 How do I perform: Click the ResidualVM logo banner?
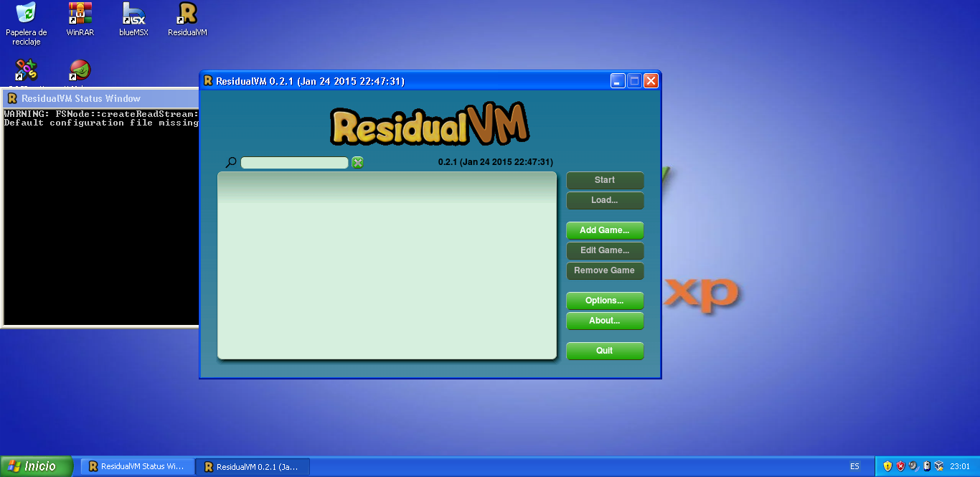430,123
